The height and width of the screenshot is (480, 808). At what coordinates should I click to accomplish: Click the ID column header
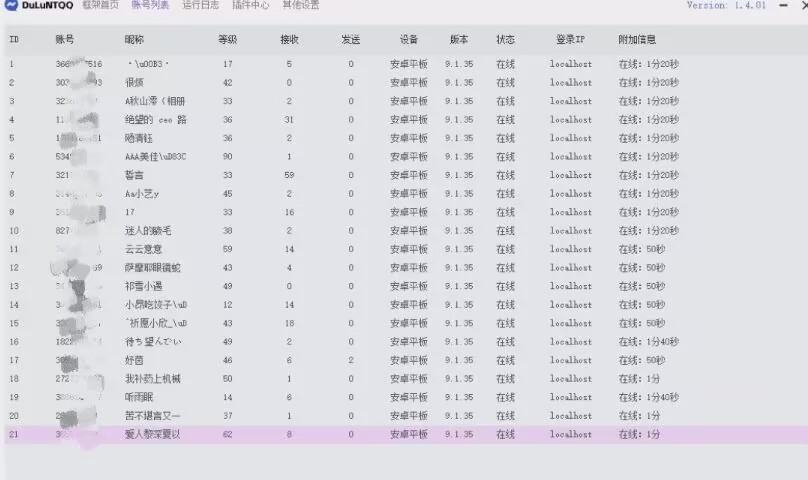tap(14, 39)
